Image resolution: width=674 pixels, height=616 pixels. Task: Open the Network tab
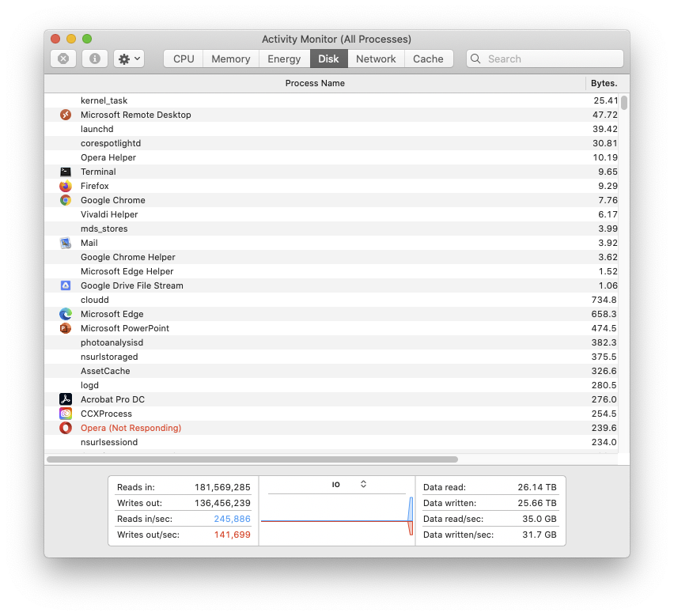[376, 59]
